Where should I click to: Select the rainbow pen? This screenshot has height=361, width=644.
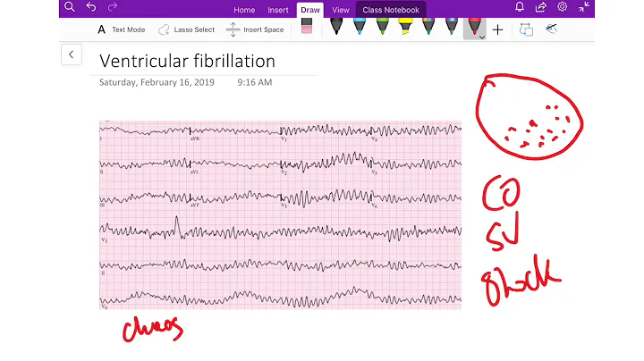point(428,26)
